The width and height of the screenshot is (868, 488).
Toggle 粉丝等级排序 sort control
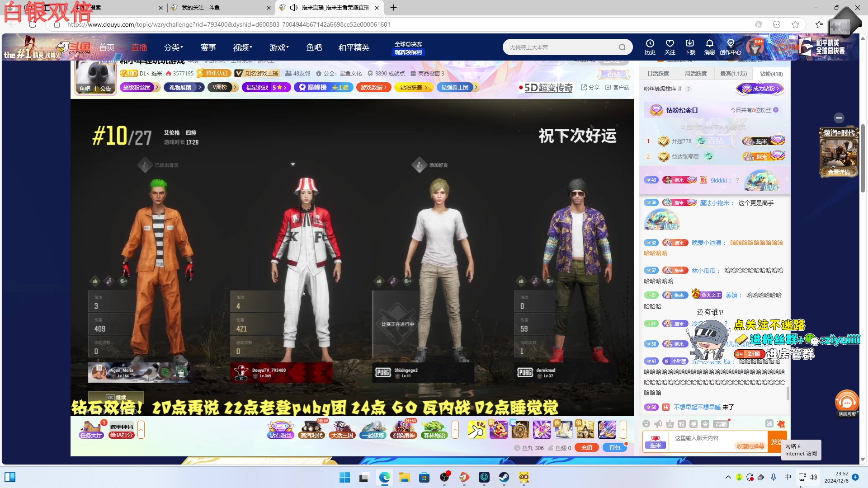(x=663, y=89)
